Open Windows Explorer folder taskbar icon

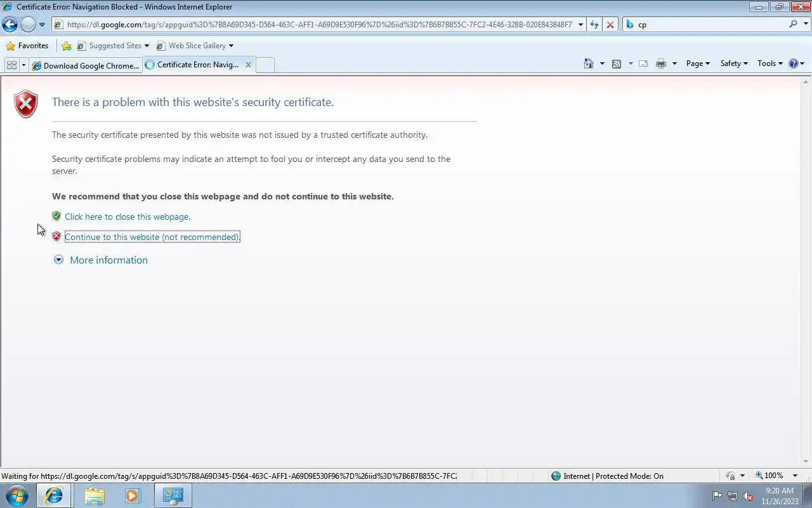point(94,495)
